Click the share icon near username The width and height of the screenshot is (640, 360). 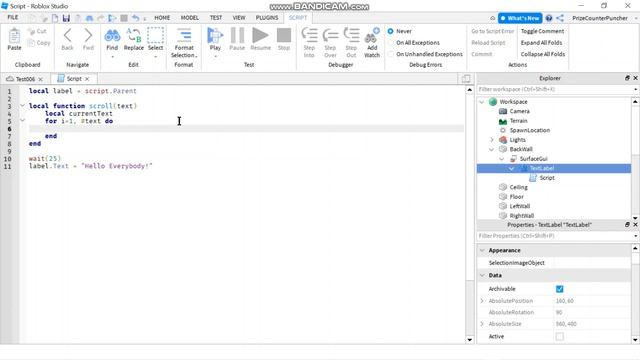tap(560, 18)
